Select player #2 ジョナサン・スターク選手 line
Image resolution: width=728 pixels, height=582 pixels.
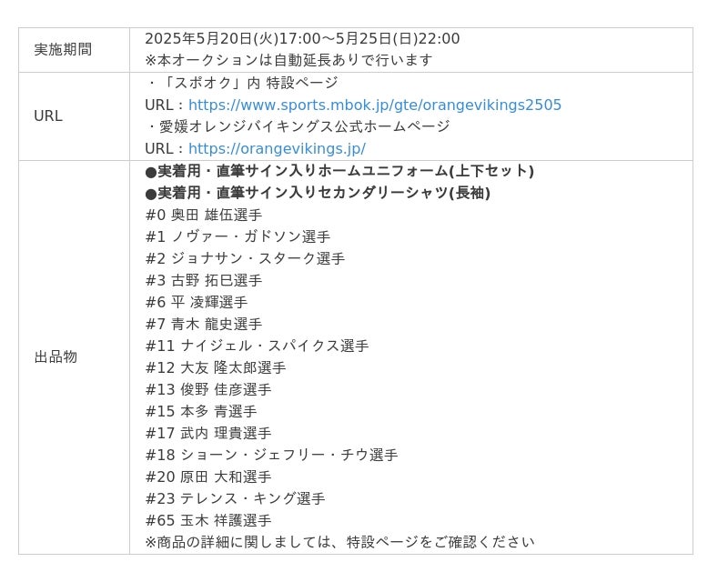(245, 258)
